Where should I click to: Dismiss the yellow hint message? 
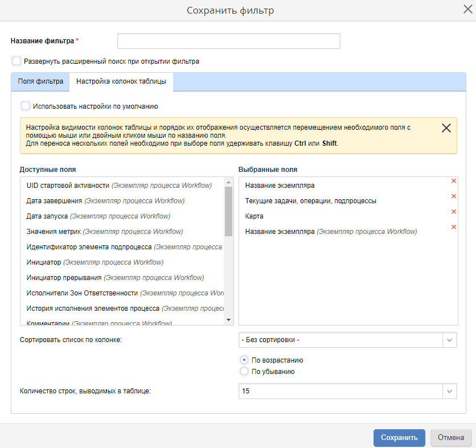coord(446,128)
